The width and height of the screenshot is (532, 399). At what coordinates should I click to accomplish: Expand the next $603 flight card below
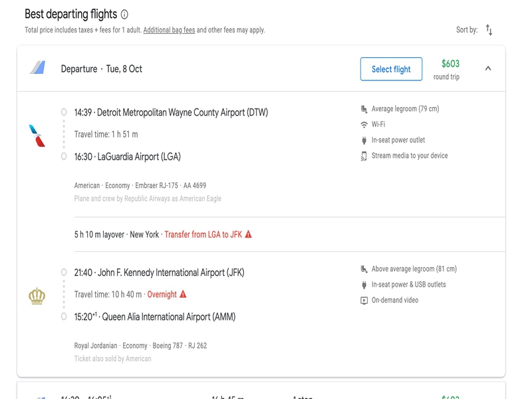(x=261, y=390)
